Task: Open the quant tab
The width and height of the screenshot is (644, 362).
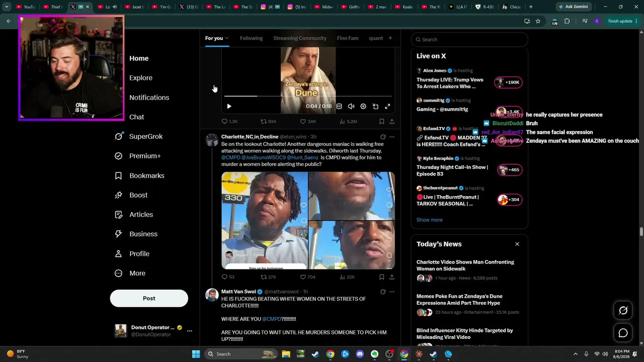Action: (376, 38)
